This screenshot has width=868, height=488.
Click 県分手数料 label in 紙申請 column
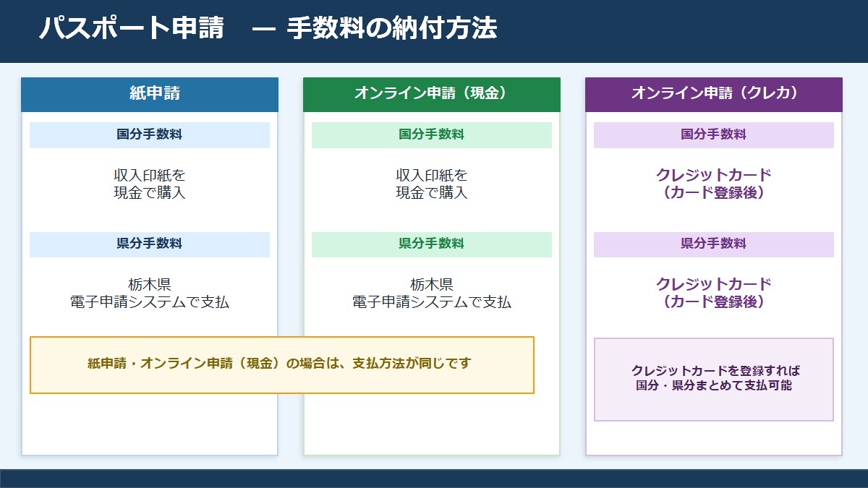point(150,244)
